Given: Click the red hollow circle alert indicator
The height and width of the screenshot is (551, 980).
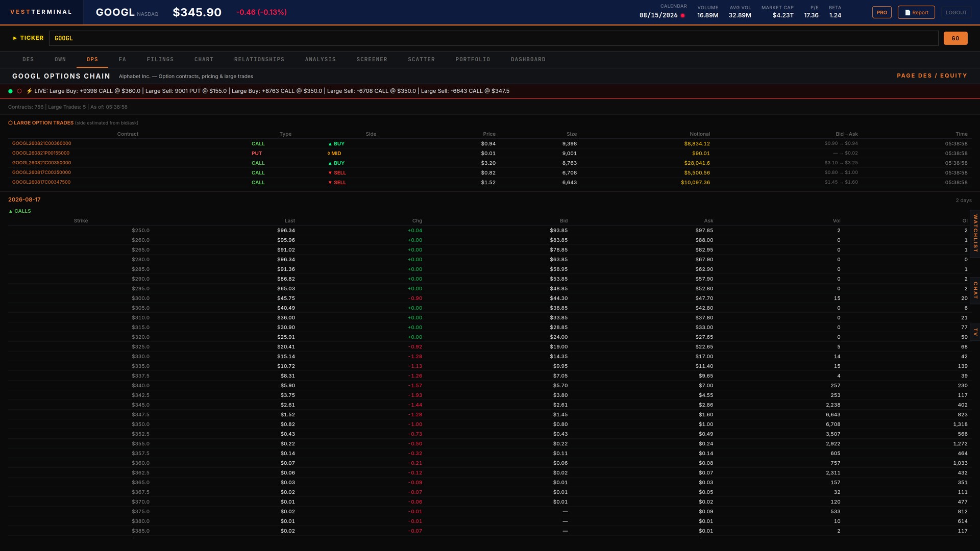Looking at the screenshot, I should point(19,91).
